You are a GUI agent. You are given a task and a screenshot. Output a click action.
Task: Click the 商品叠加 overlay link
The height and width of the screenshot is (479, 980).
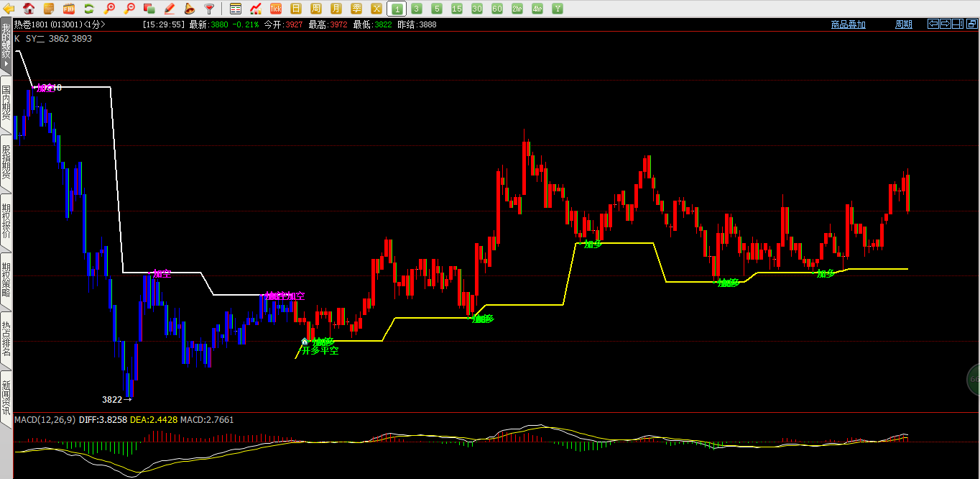(x=848, y=24)
